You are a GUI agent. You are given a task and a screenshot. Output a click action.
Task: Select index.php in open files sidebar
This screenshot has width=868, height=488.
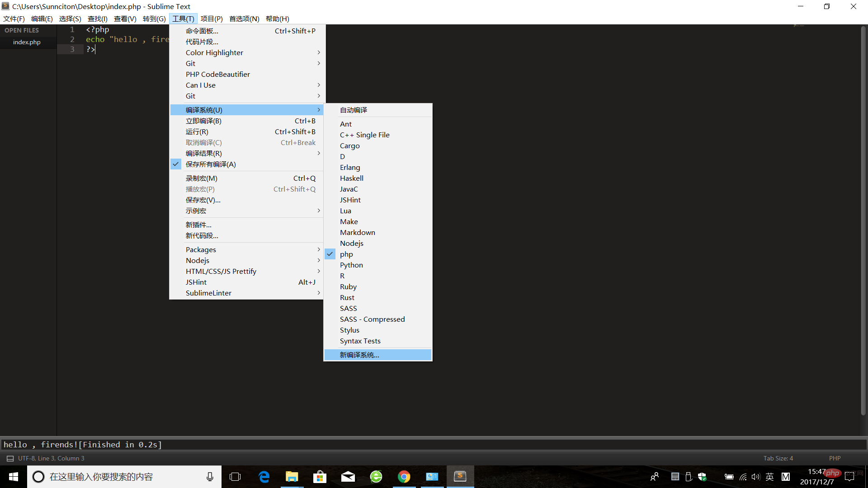(27, 42)
